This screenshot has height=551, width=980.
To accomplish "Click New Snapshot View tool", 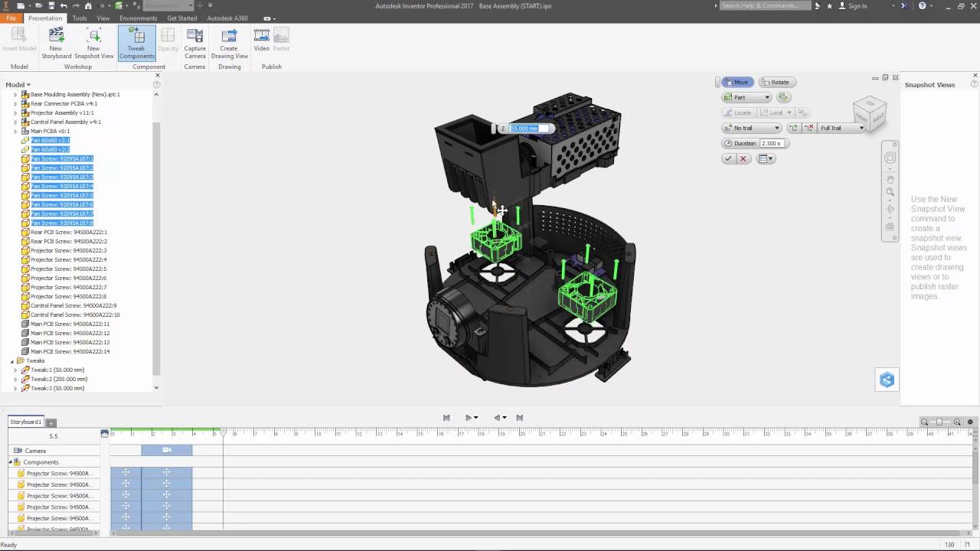I will pyautogui.click(x=93, y=44).
